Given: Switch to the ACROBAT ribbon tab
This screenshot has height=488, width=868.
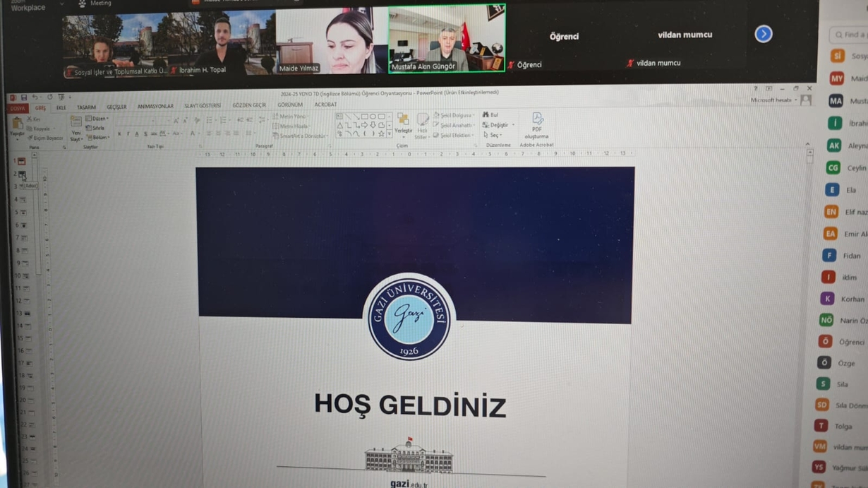Looking at the screenshot, I should pyautogui.click(x=325, y=105).
